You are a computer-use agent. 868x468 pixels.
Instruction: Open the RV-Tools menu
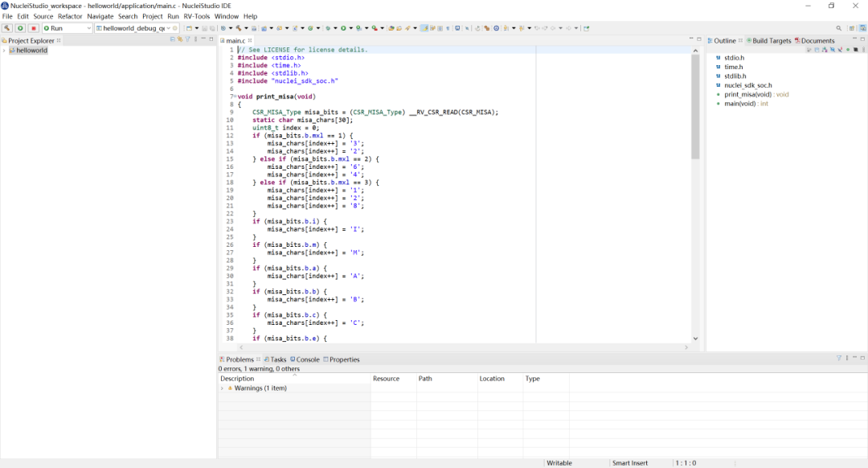coord(197,17)
